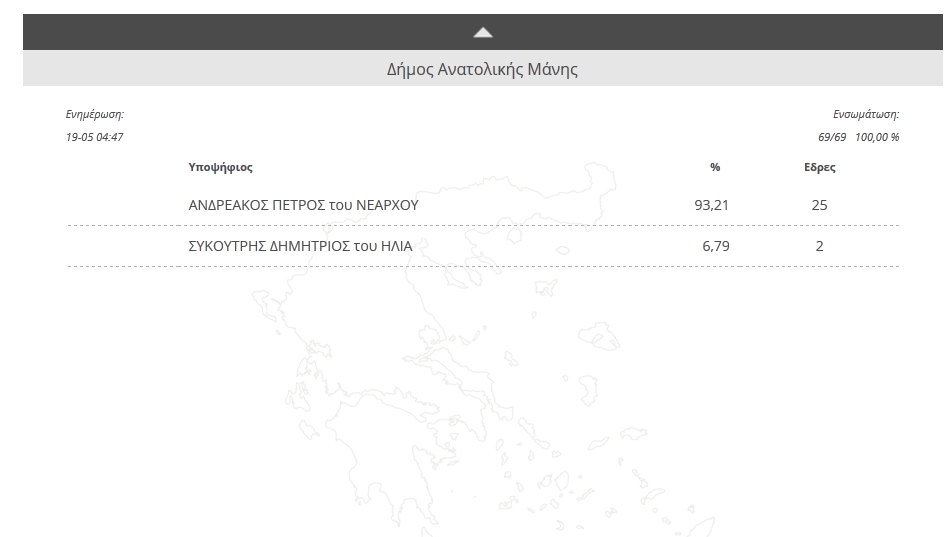Click the 6,79 percentage value
This screenshot has height=537, width=948.
coord(716,246)
